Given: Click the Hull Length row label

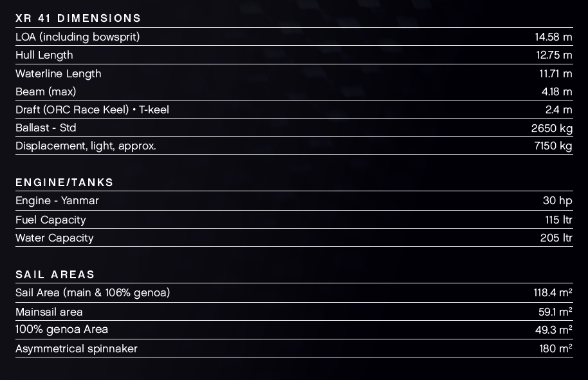Looking at the screenshot, I should pos(44,55).
